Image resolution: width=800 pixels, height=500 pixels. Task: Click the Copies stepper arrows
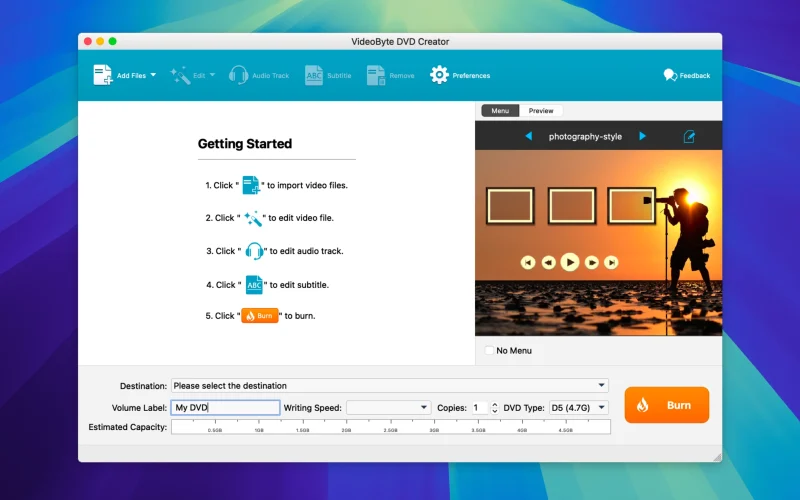click(x=494, y=408)
